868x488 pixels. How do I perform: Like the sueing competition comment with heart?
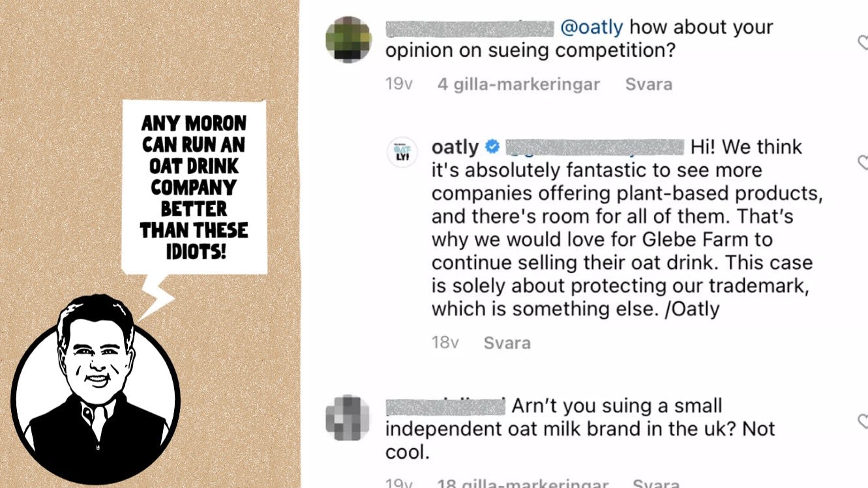coord(862,43)
